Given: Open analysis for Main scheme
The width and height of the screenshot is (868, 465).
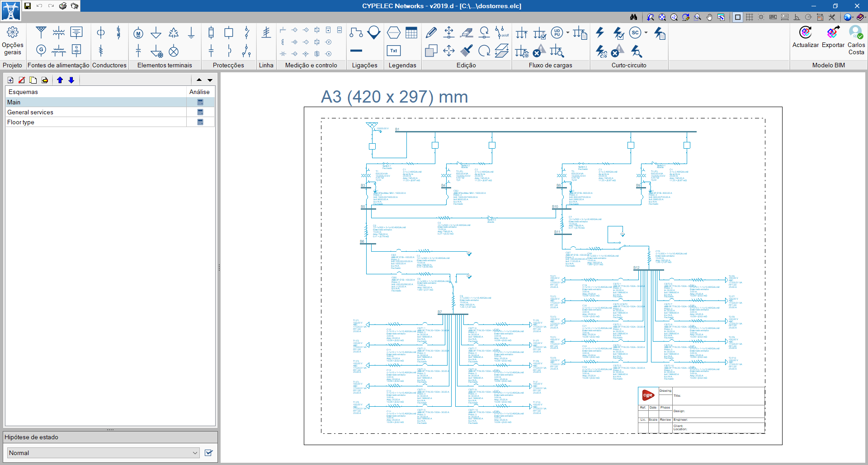Looking at the screenshot, I should (x=200, y=102).
